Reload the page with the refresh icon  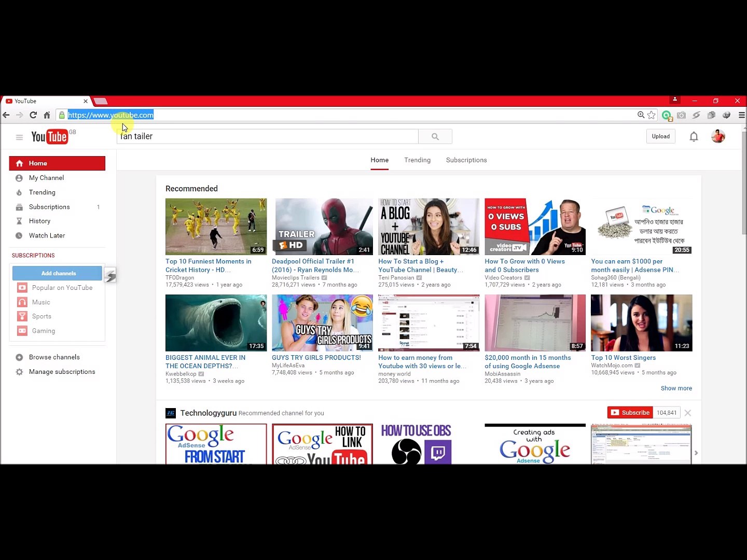coord(33,115)
